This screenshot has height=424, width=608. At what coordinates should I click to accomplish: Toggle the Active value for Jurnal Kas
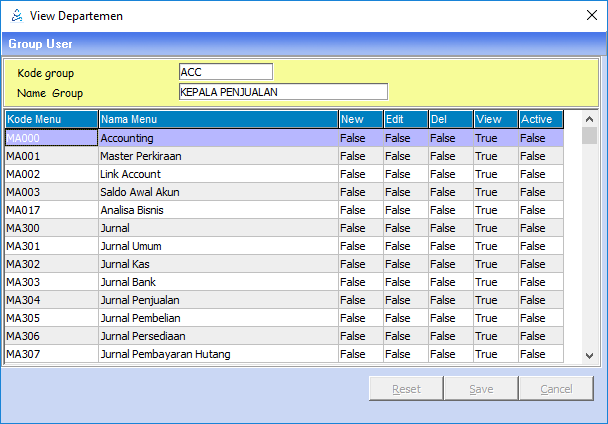(x=540, y=264)
